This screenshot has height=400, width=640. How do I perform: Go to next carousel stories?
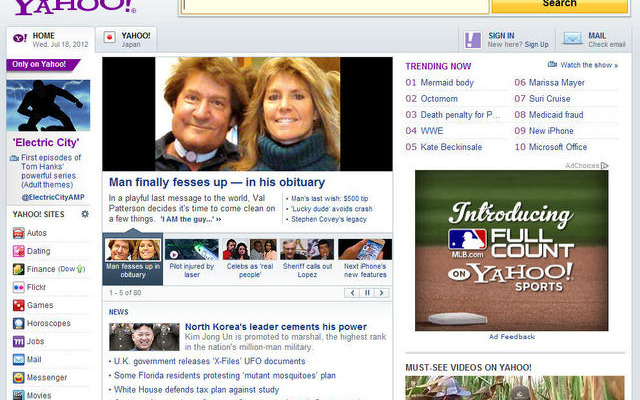pos(382,293)
